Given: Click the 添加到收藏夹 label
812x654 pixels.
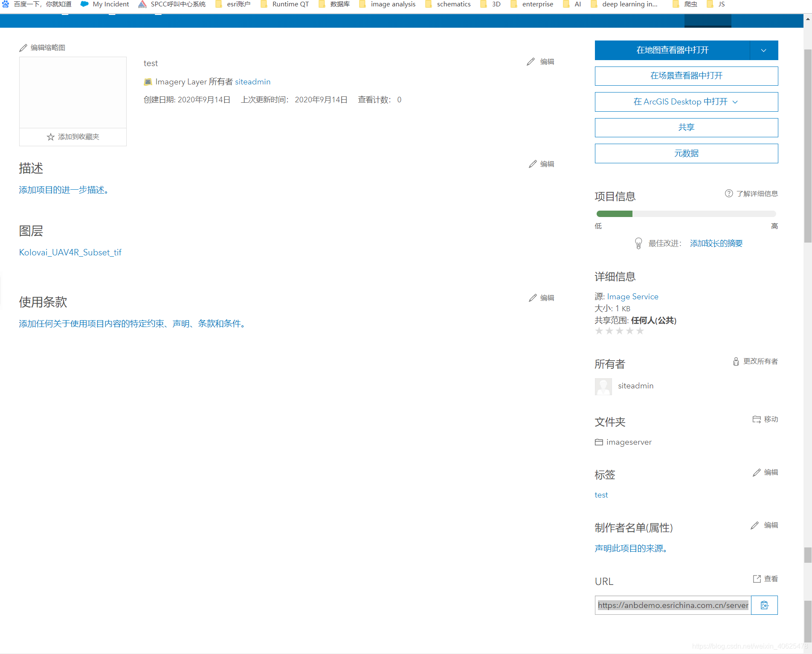Looking at the screenshot, I should tap(78, 137).
